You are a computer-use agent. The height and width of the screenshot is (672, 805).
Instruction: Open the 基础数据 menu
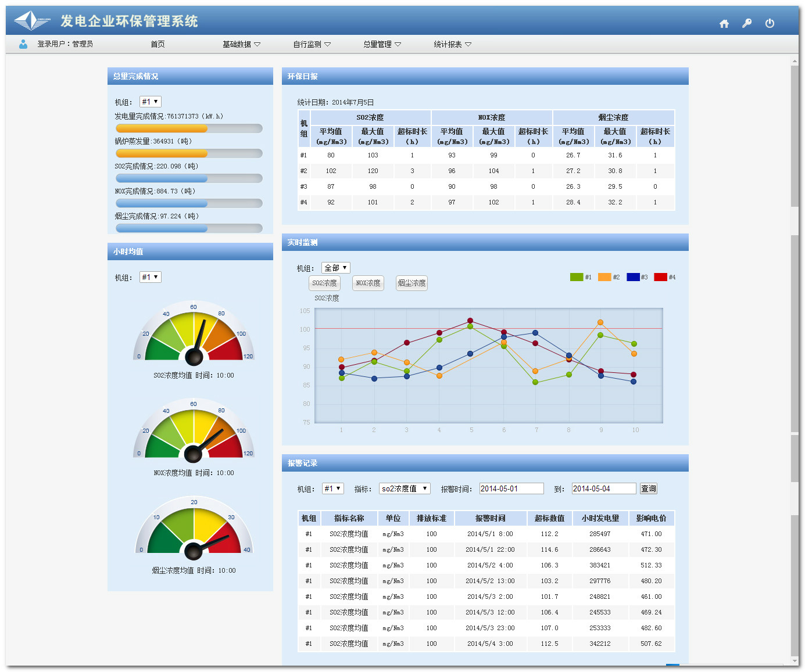point(241,44)
